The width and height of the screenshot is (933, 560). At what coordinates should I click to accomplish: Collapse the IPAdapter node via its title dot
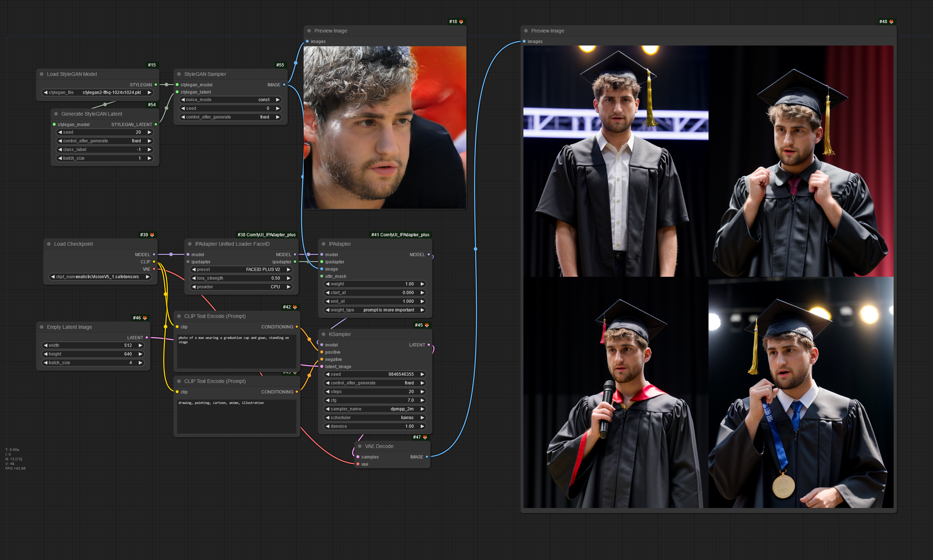pyautogui.click(x=324, y=244)
